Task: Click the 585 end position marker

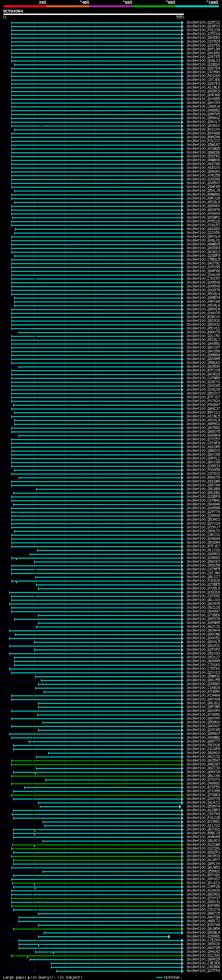Action: (x=179, y=17)
